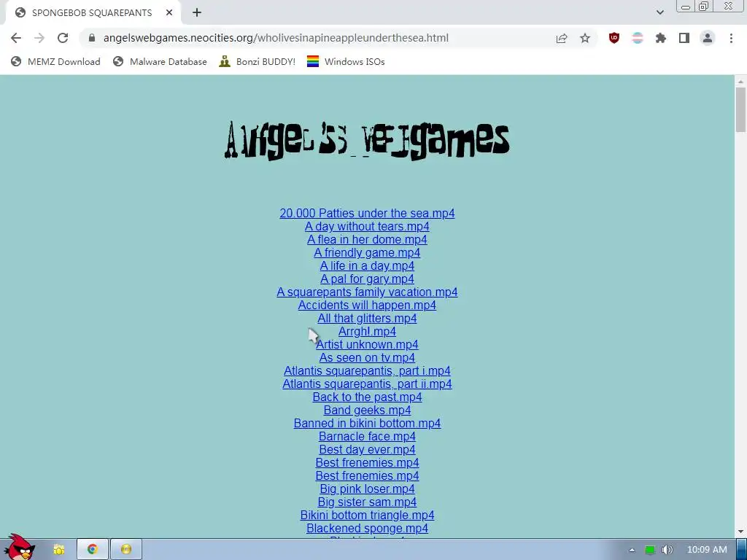
Task: Click the scrollbar up arrow
Action: click(x=740, y=82)
